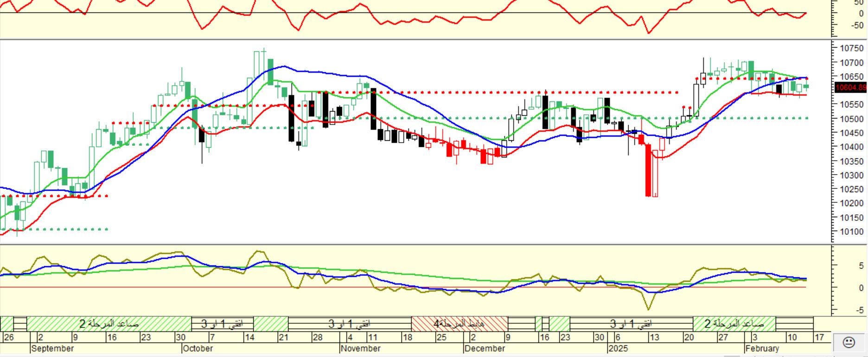
Task: Click the September month label
Action: pos(52,348)
